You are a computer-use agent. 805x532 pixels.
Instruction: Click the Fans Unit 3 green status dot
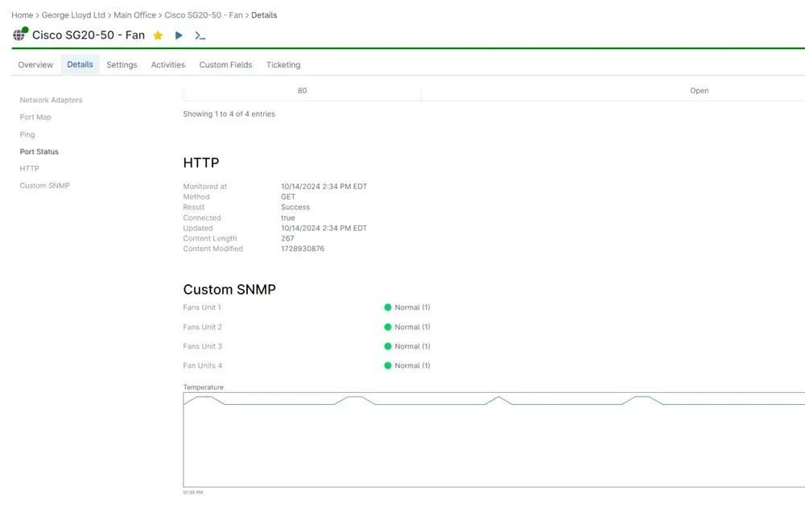tap(388, 347)
